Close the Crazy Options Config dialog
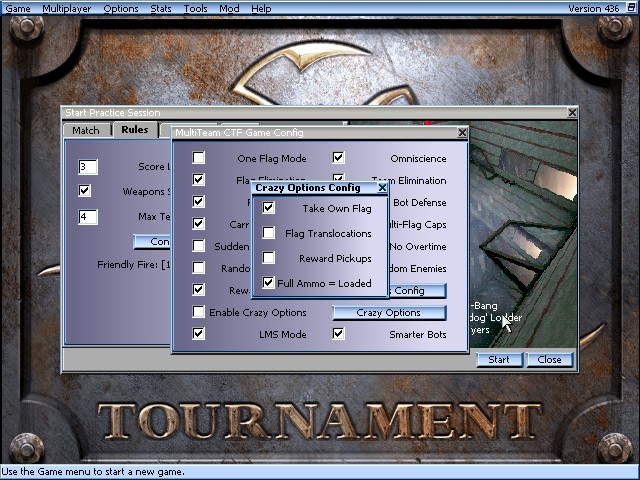Image resolution: width=640 pixels, height=480 pixels. (x=382, y=188)
